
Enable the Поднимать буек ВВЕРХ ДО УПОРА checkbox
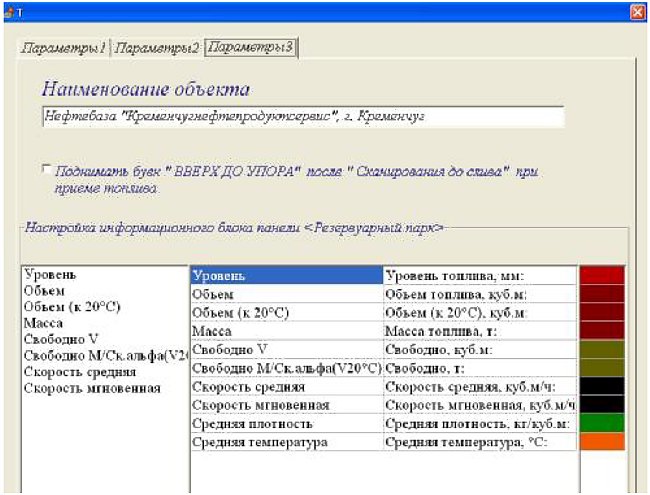click(47, 169)
